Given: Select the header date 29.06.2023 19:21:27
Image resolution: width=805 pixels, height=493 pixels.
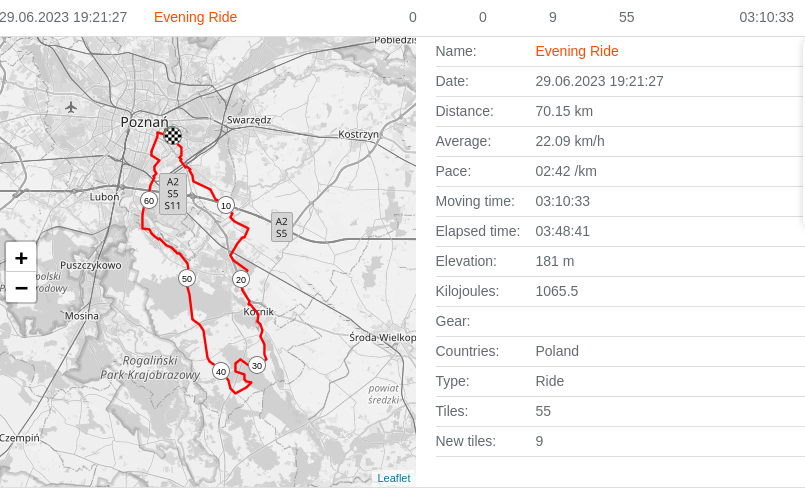Looking at the screenshot, I should [63, 17].
